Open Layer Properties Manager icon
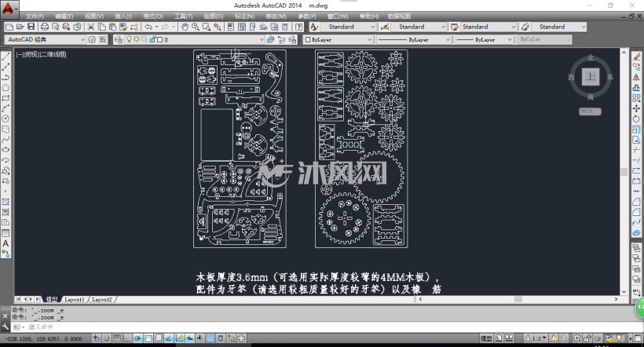Image resolution: width=644 pixels, height=347 pixels. (119, 39)
